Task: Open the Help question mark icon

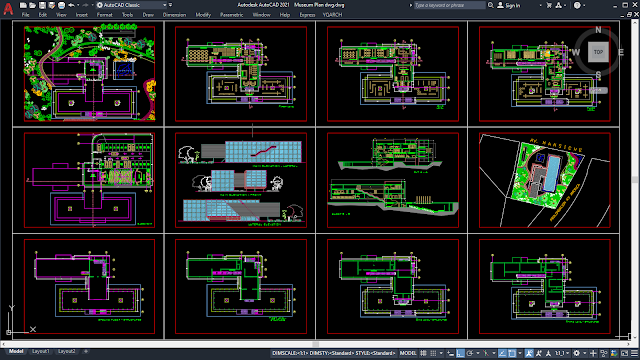Action: (x=577, y=5)
